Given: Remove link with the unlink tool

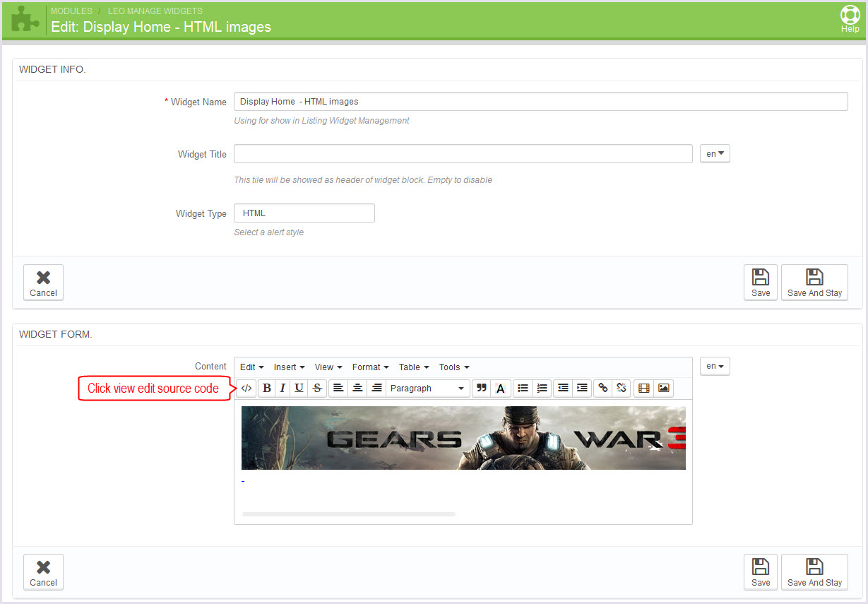Looking at the screenshot, I should click(x=622, y=388).
